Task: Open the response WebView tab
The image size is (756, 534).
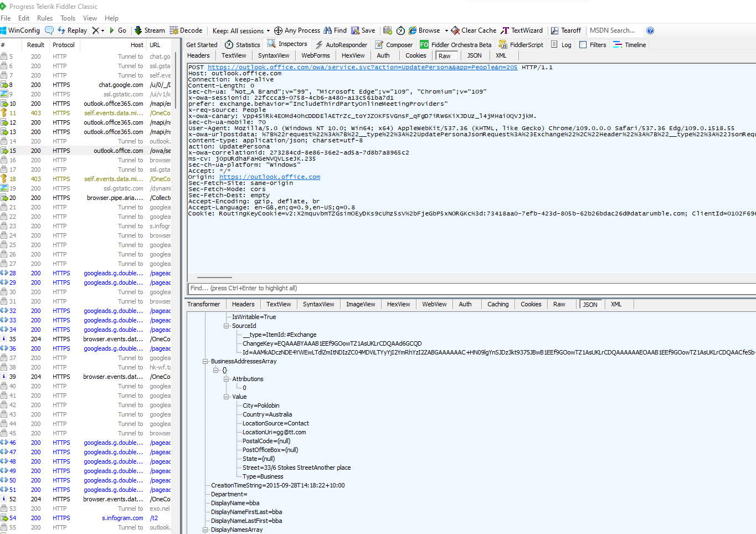Action: point(434,304)
